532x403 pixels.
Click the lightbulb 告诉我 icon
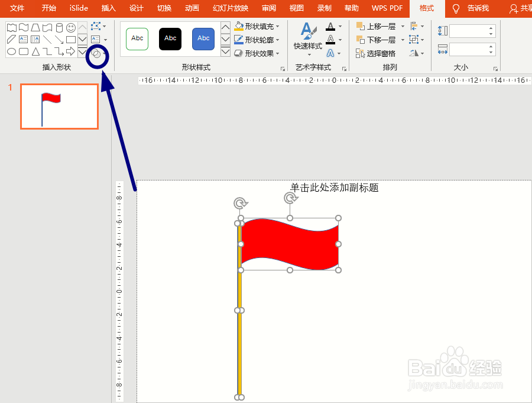point(456,8)
